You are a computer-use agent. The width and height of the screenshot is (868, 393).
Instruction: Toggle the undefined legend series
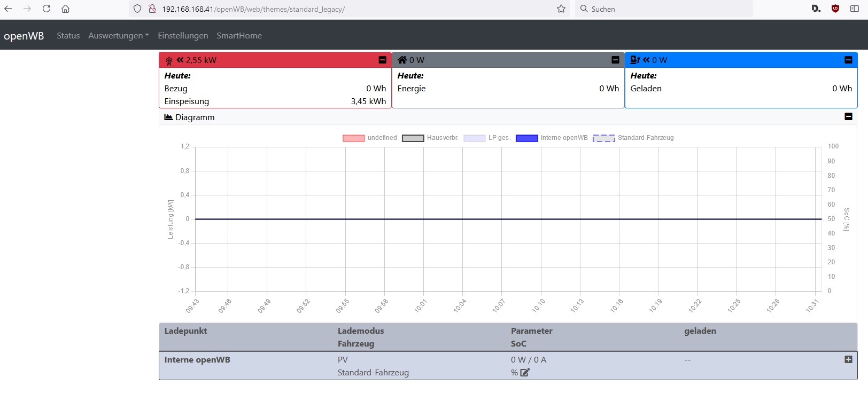(x=370, y=138)
